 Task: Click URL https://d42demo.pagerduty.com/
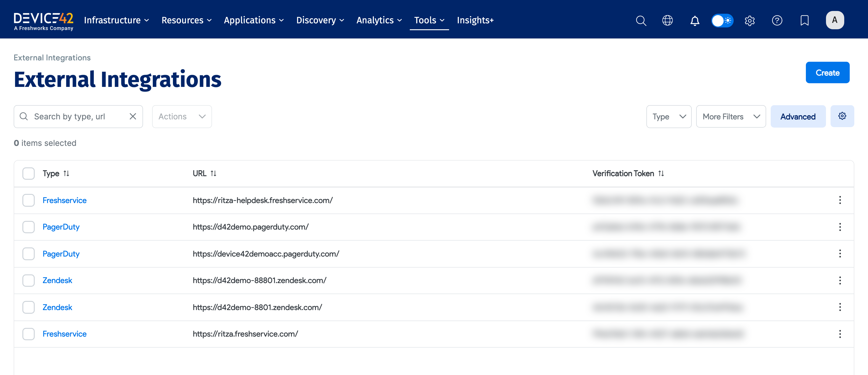(x=250, y=227)
